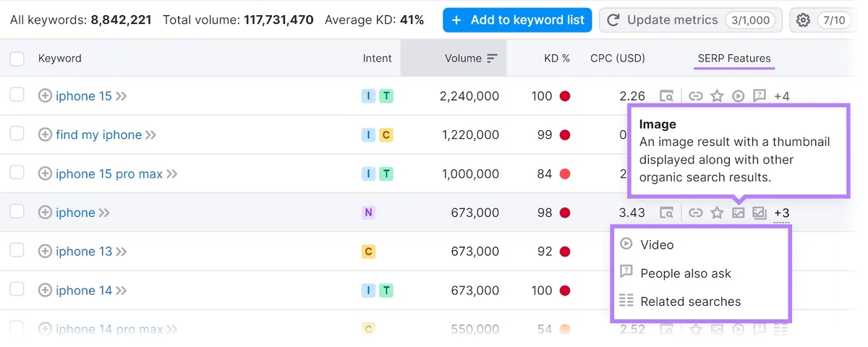Click the Intent column header
The height and width of the screenshot is (347, 868).
click(377, 59)
